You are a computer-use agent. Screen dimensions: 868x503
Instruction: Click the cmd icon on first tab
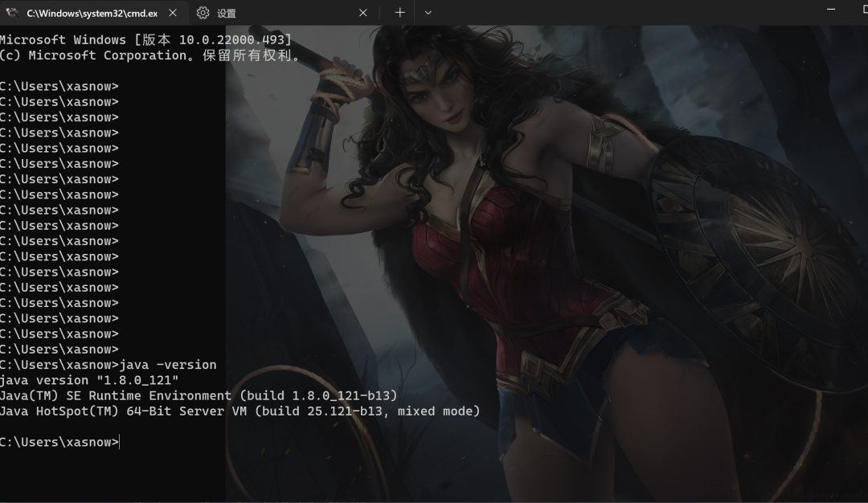coord(12,13)
